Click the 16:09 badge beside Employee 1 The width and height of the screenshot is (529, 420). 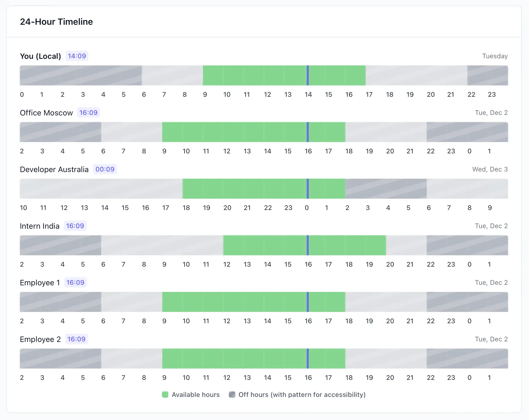(75, 283)
